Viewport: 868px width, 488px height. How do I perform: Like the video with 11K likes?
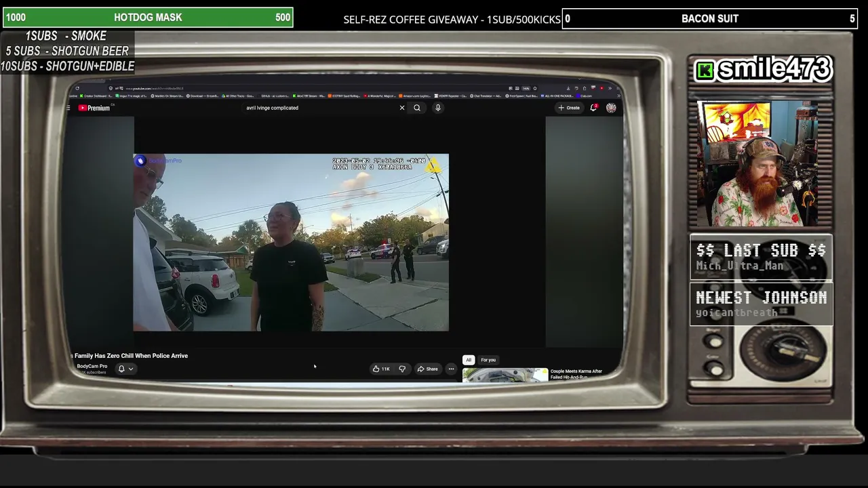[381, 369]
